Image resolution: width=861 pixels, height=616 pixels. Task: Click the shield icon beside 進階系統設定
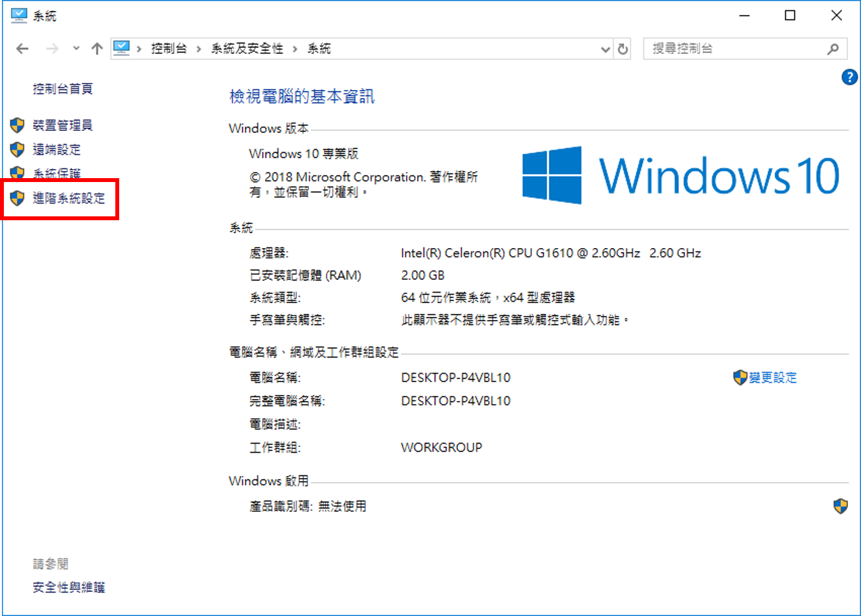(17, 198)
